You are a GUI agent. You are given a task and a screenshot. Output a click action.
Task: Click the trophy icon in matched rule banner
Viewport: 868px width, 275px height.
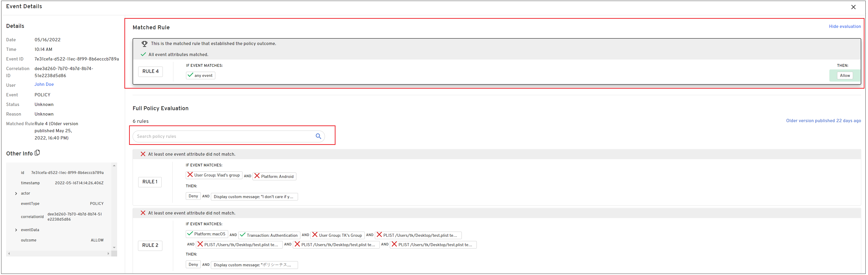tap(144, 44)
